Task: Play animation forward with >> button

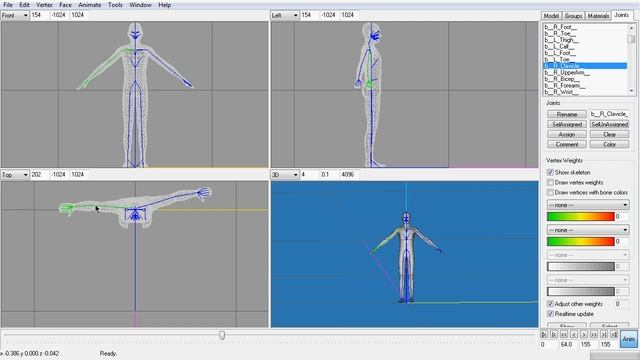Action: pyautogui.click(x=594, y=334)
